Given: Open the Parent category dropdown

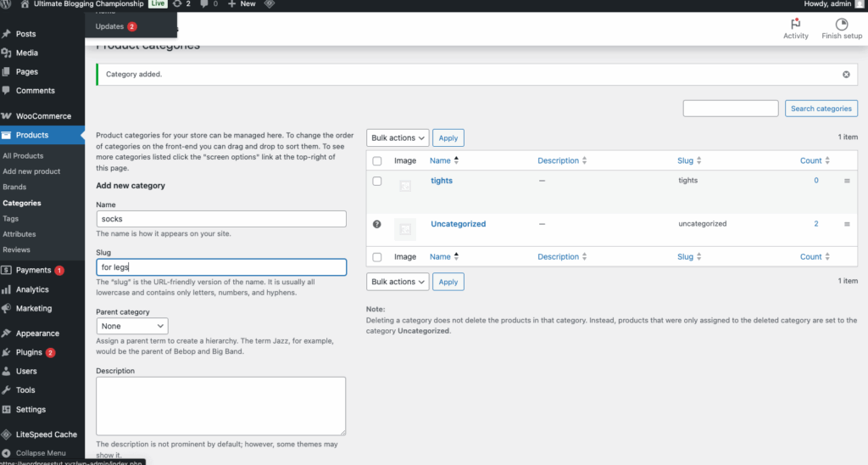Looking at the screenshot, I should pos(132,326).
